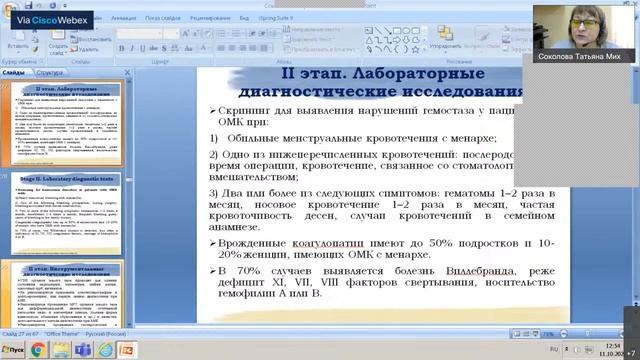Viewport: 640px width, 360px height.
Task: Open the Change Case (Aa) menu
Action: pos(188,49)
